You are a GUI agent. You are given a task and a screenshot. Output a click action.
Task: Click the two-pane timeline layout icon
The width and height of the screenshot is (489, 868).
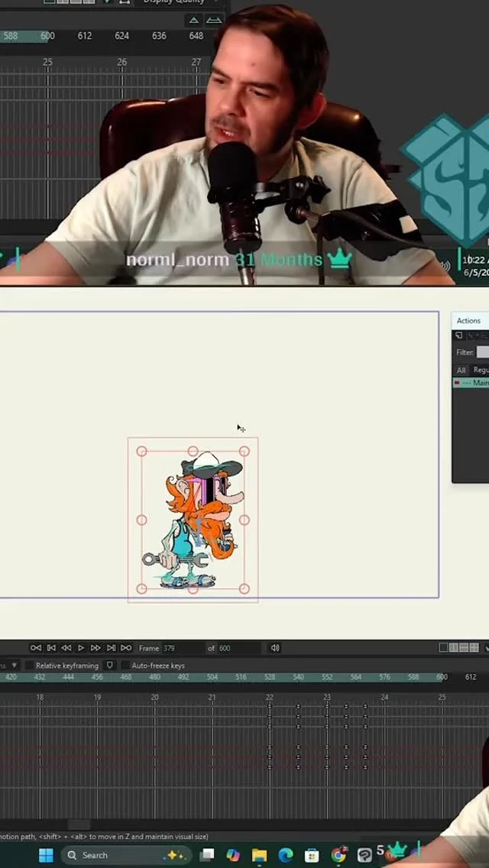(x=454, y=648)
